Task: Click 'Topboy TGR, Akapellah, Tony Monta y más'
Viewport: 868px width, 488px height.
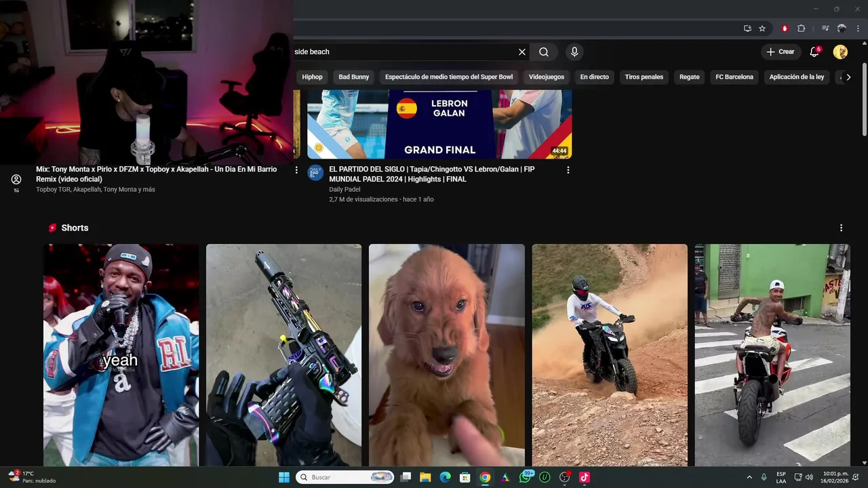Action: point(96,190)
